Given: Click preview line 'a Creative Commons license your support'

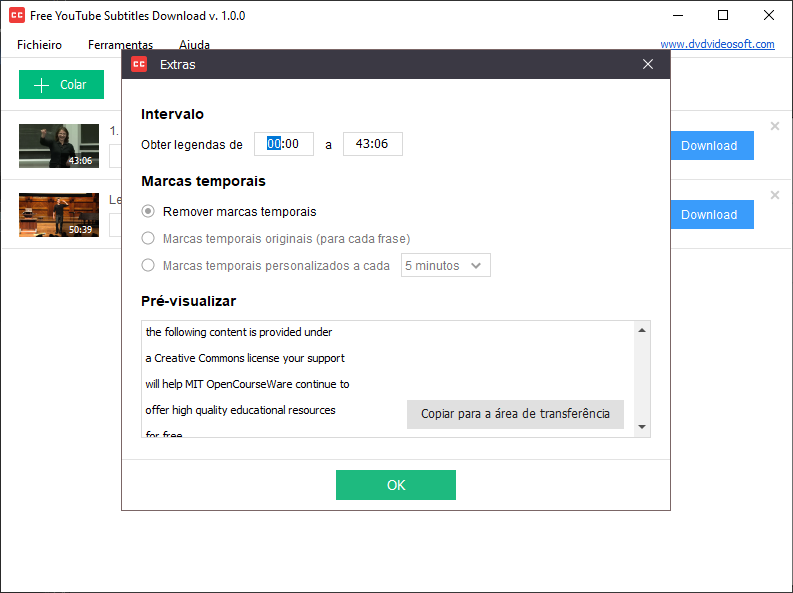Looking at the screenshot, I should pos(245,358).
